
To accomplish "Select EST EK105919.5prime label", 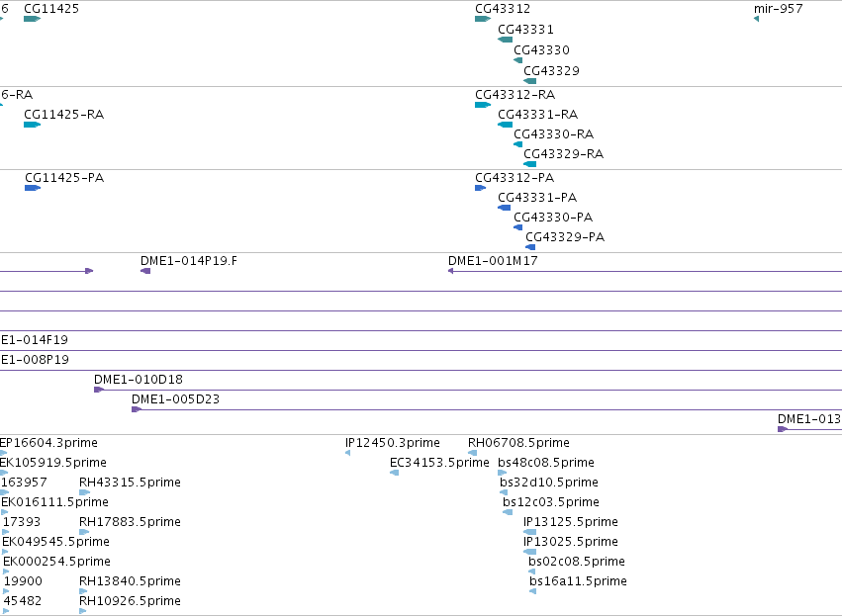I will pos(53,463).
